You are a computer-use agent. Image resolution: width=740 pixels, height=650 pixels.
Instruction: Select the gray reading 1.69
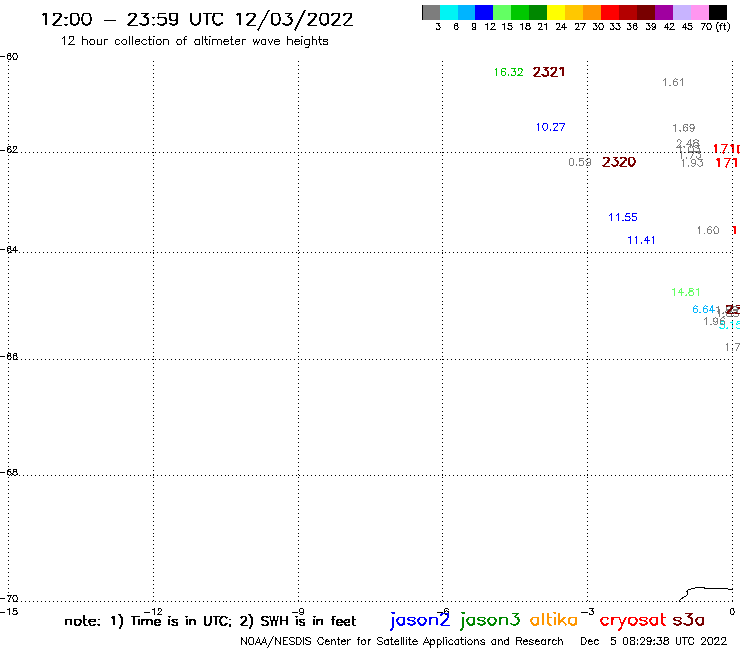click(x=683, y=128)
